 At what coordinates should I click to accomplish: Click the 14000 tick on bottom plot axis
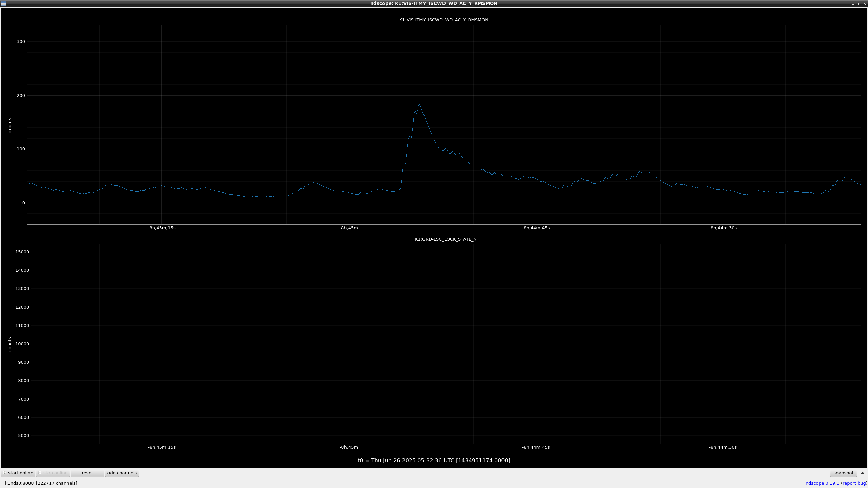22,270
